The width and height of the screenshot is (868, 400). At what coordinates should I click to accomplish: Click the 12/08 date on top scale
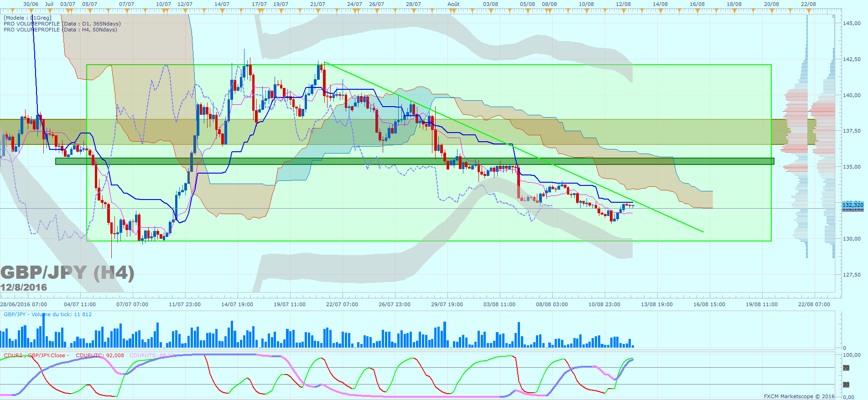[x=623, y=4]
